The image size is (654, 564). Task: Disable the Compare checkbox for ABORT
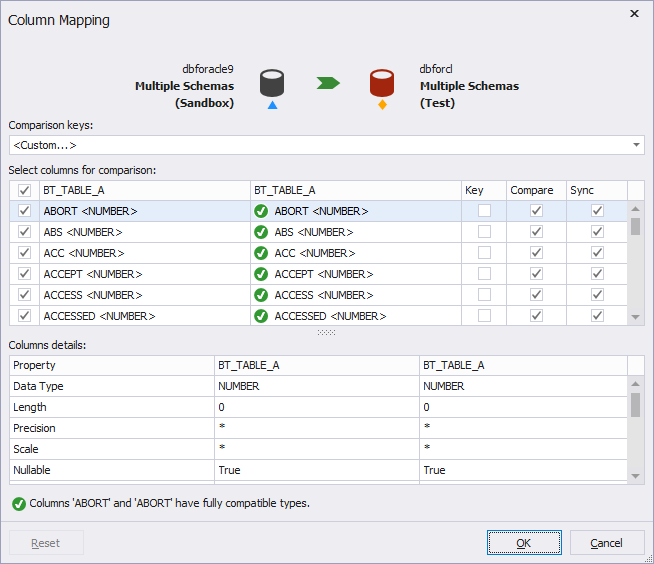pyautogui.click(x=536, y=211)
